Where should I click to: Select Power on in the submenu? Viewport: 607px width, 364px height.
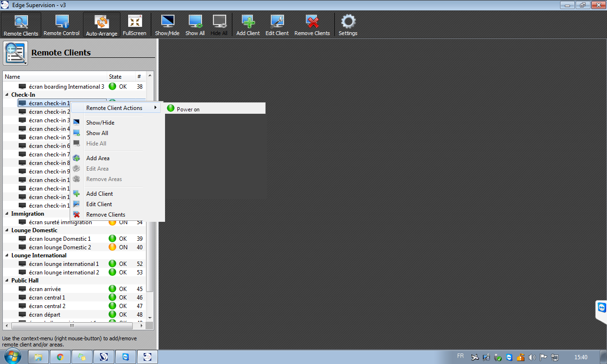tap(188, 109)
